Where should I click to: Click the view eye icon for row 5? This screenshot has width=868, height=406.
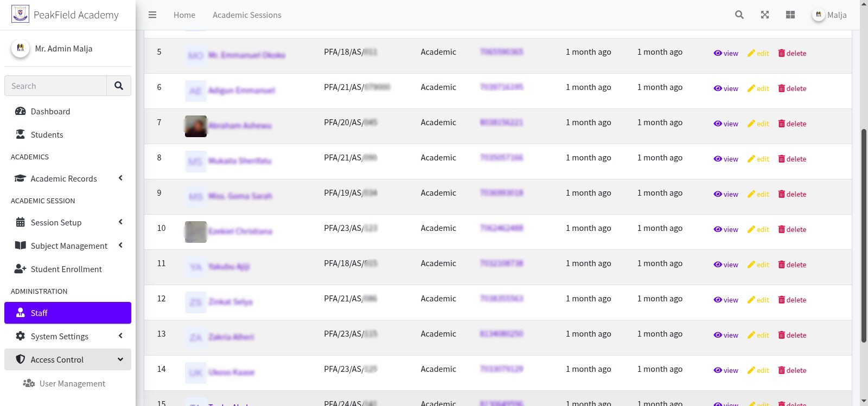[x=717, y=53]
